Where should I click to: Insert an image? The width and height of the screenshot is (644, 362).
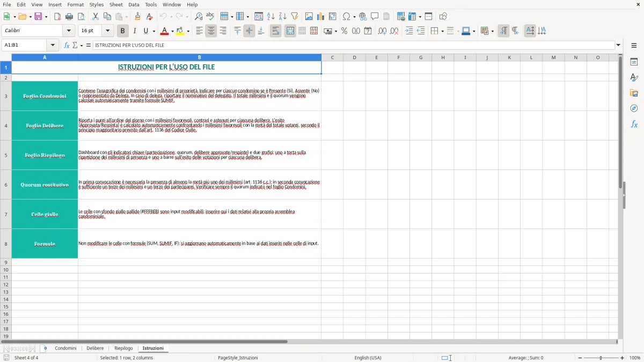309,17
